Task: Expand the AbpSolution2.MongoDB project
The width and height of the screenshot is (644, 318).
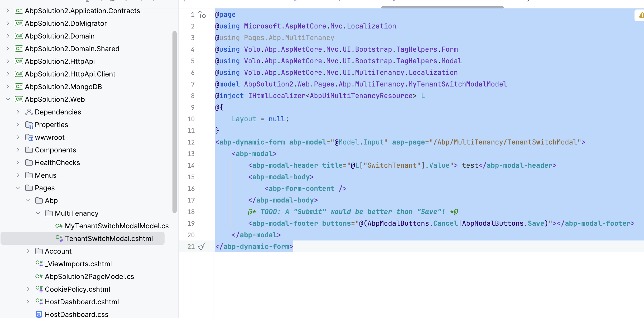Action: (8, 87)
